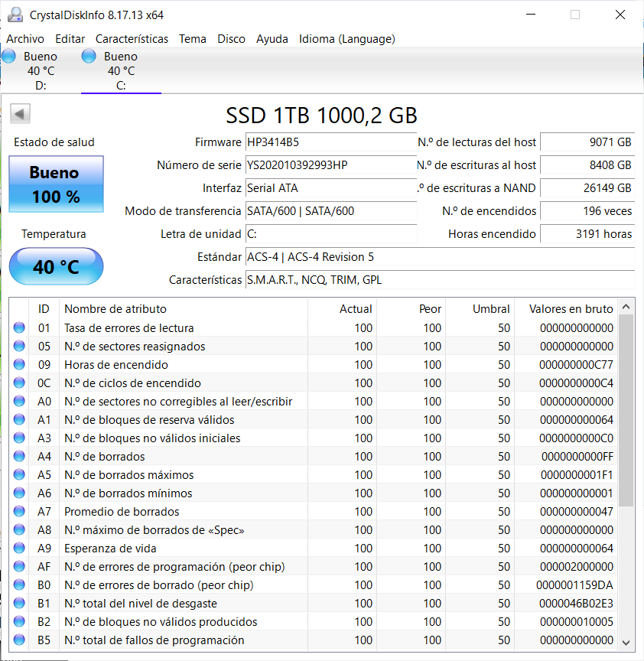This screenshot has height=661, width=644.
Task: Click status orb for Horas de encendido row
Action: point(19,365)
